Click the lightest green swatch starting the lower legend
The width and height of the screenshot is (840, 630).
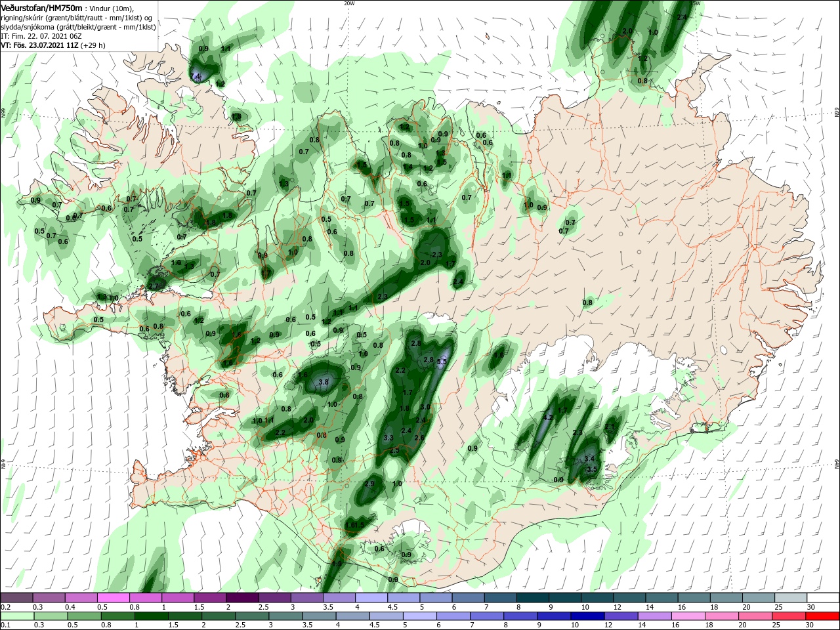click(16, 616)
